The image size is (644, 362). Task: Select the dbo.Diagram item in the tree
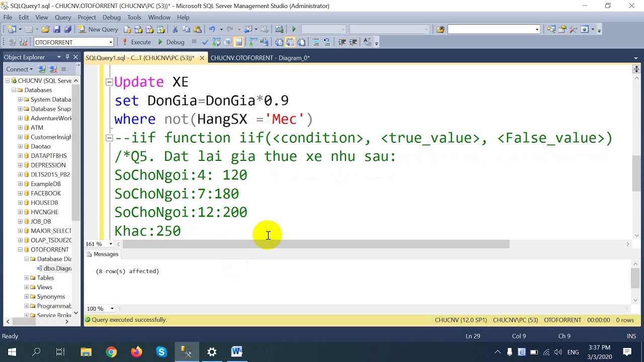pyautogui.click(x=57, y=268)
